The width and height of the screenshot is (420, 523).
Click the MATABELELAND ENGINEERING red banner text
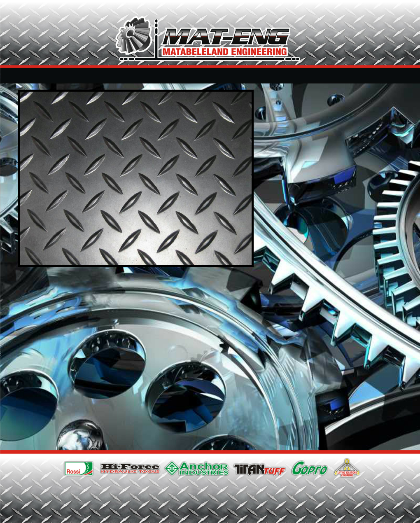224,51
